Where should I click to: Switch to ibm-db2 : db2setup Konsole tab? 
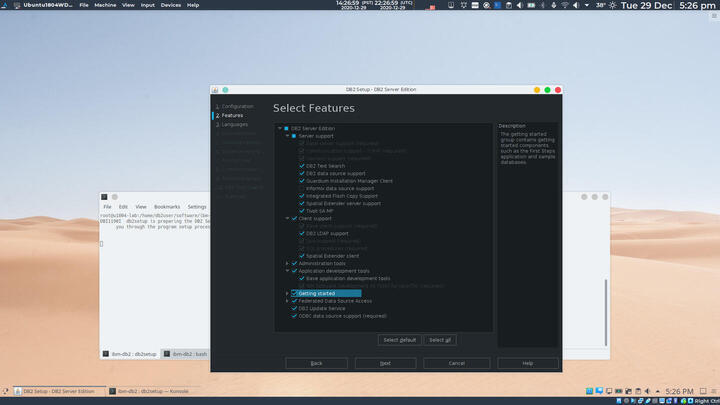130,354
